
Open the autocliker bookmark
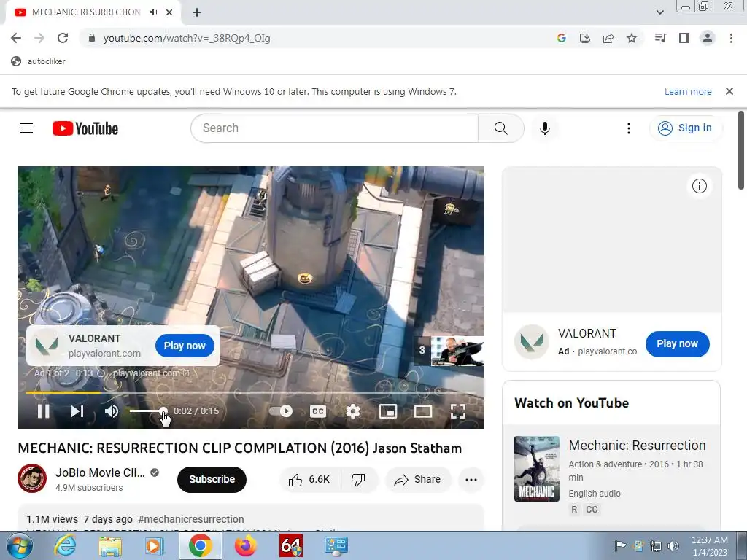pyautogui.click(x=38, y=61)
